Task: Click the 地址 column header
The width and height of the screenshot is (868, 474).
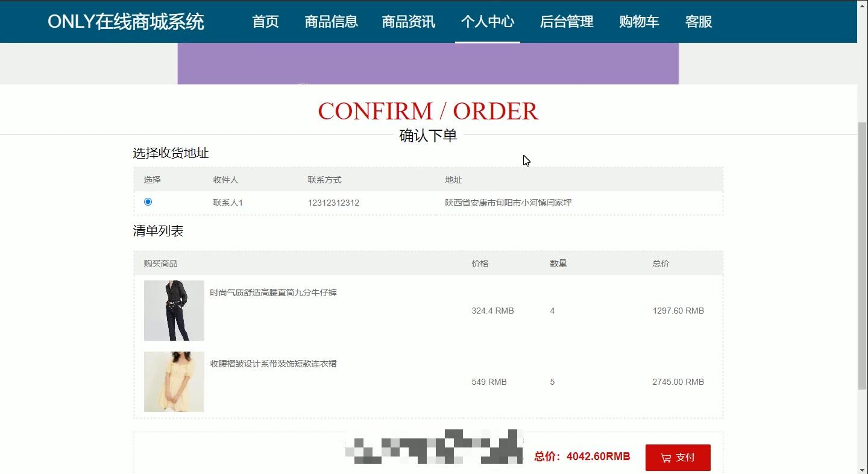Action: [453, 180]
